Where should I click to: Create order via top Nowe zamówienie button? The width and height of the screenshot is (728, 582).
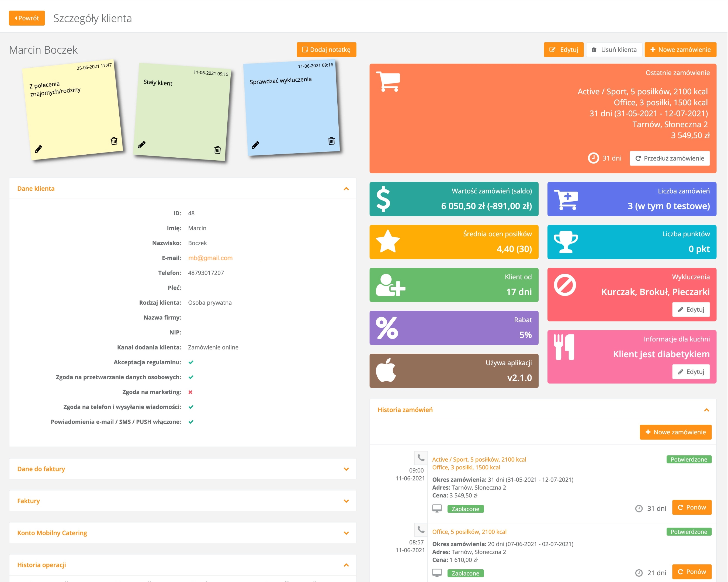coord(680,50)
